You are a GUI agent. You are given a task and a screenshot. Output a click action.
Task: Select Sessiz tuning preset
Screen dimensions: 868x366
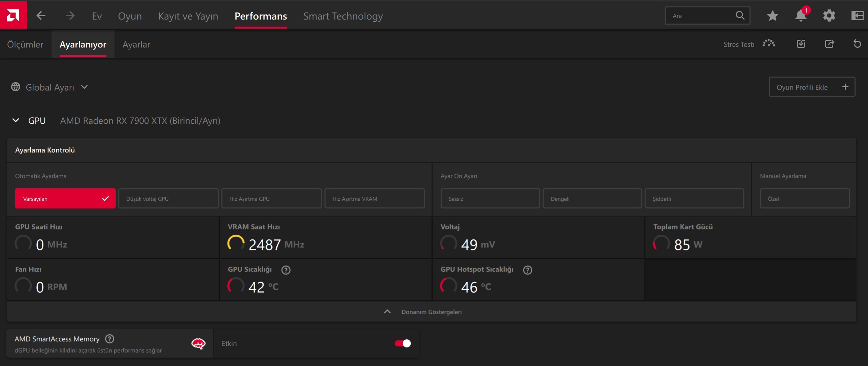point(490,199)
